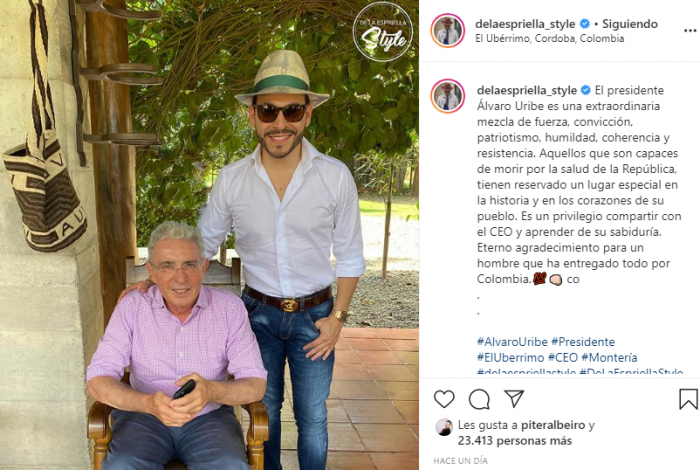Viewport: 700px width, 470px height.
Task: Open the three-dots more options menu
Action: pyautogui.click(x=690, y=30)
